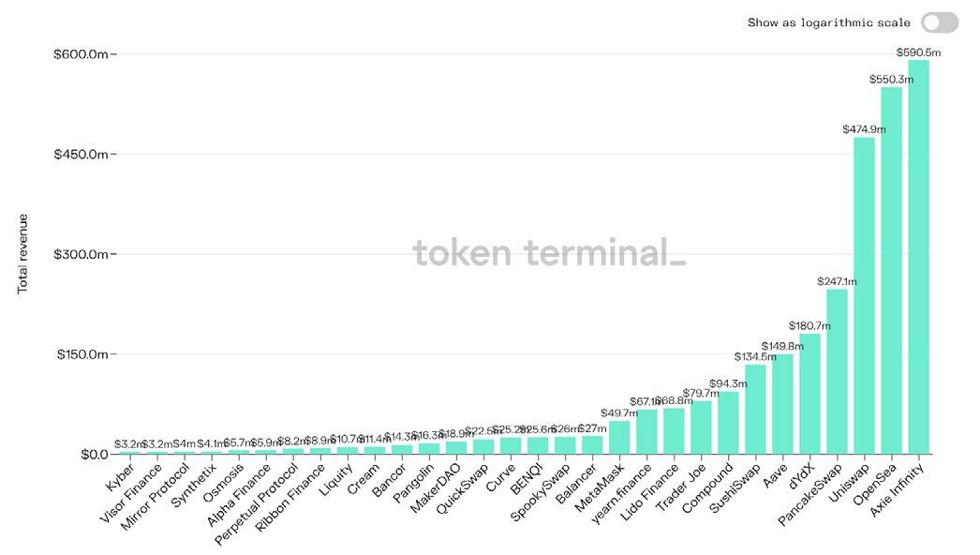Click the Total revenue axis title
This screenshot has height=555, width=980.
coord(23,253)
